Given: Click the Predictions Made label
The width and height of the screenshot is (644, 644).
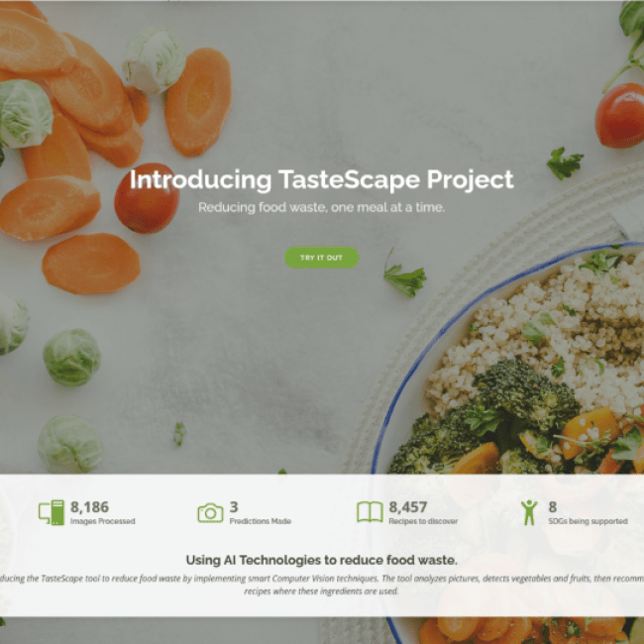Looking at the screenshot, I should tap(261, 521).
